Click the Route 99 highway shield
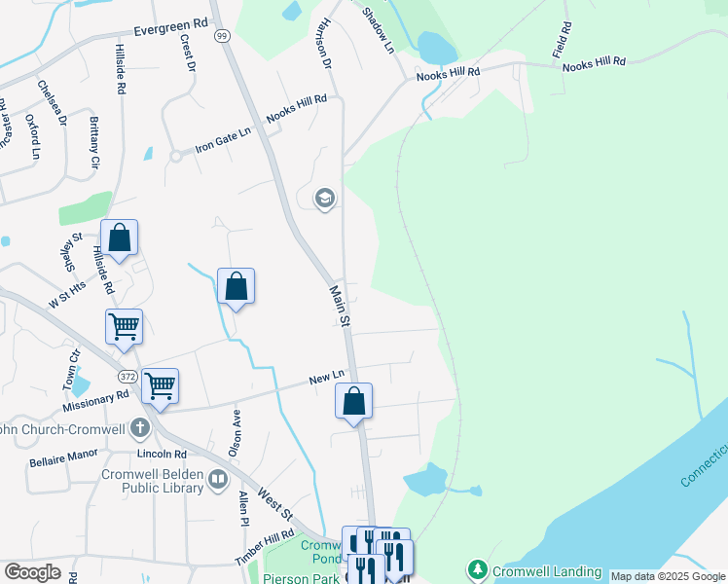 [x=222, y=36]
